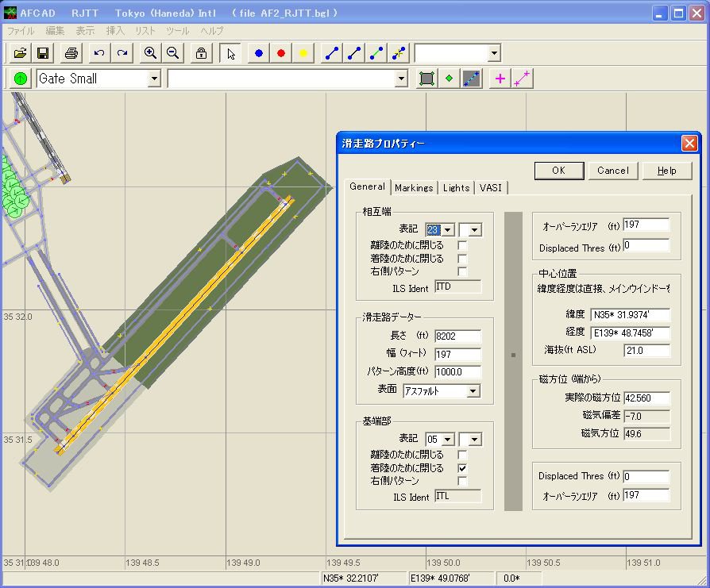
Task: Click the zoom in magnifier icon
Action: [150, 53]
